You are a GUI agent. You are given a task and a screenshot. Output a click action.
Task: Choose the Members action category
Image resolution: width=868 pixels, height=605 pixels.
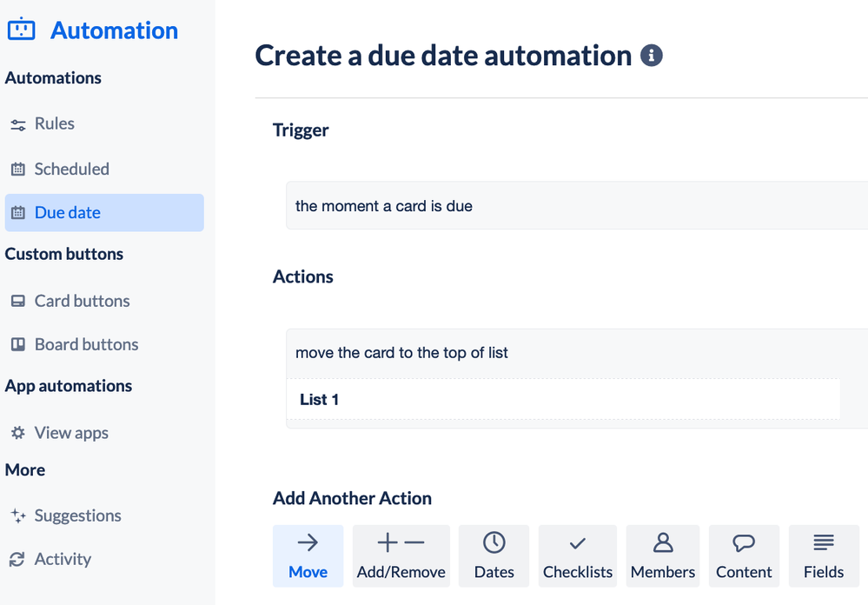[x=663, y=556]
